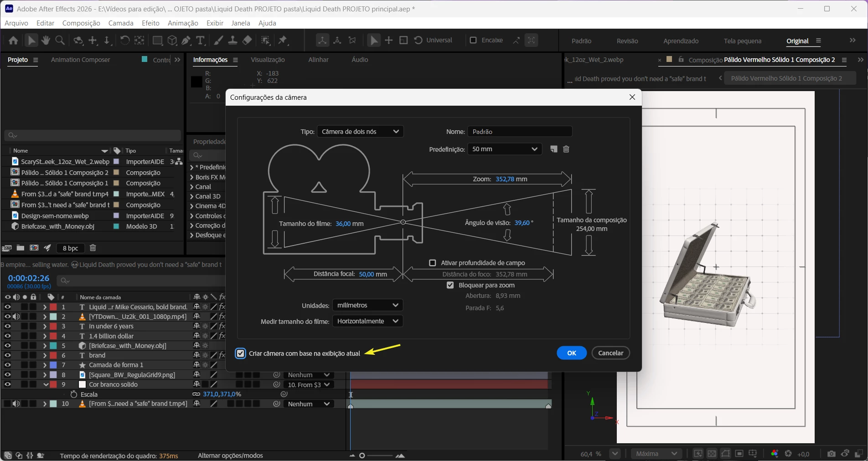Hide the 'in under 6 years' layer

coord(7,326)
